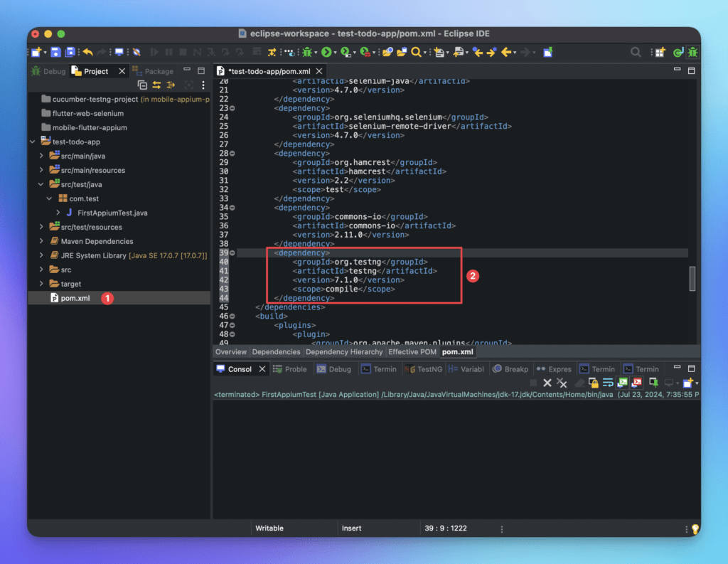The height and width of the screenshot is (564, 728).
Task: Toggle Pin Console in the Console toolbar
Action: pyautogui.click(x=654, y=383)
